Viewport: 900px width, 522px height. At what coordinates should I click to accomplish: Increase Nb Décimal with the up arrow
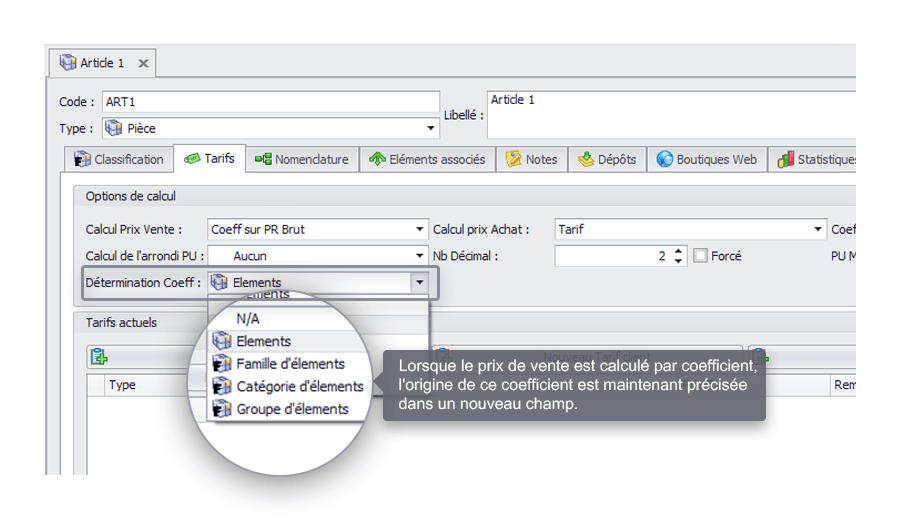[679, 252]
